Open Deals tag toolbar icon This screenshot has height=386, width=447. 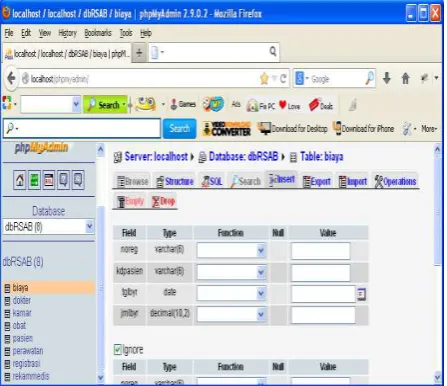321,105
